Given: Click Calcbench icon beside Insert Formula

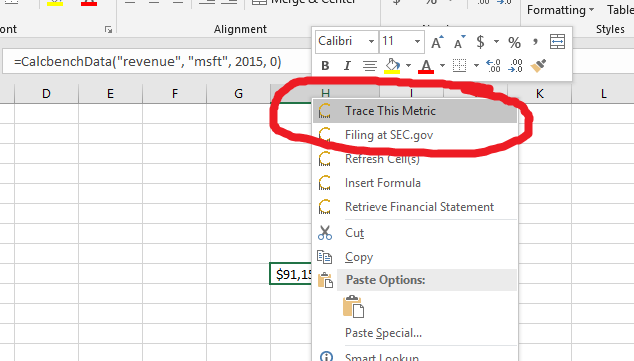Looking at the screenshot, I should pos(325,183).
